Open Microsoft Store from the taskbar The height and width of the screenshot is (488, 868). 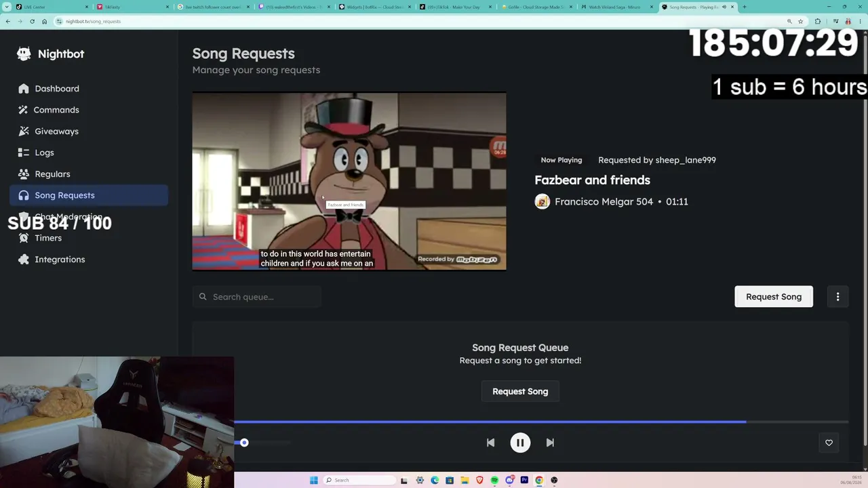click(450, 480)
